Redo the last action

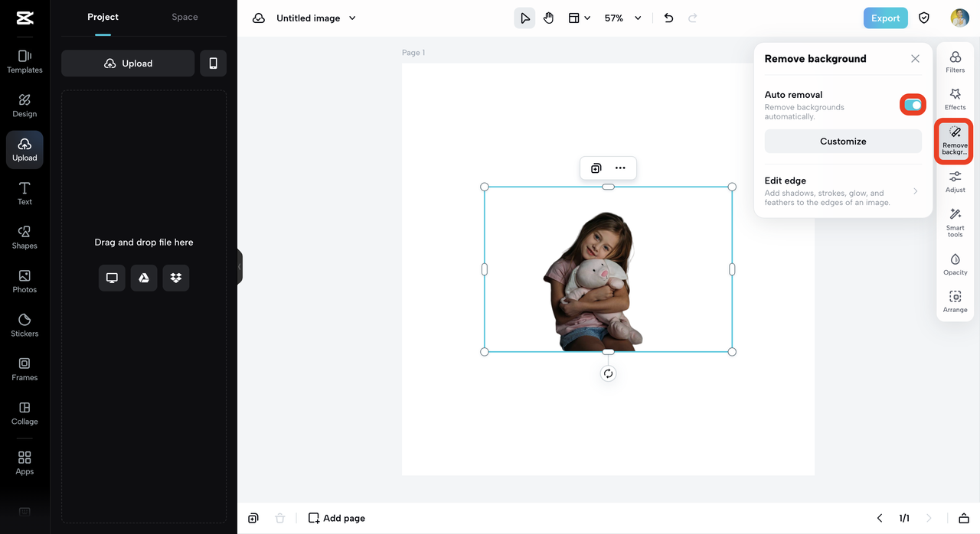(693, 18)
